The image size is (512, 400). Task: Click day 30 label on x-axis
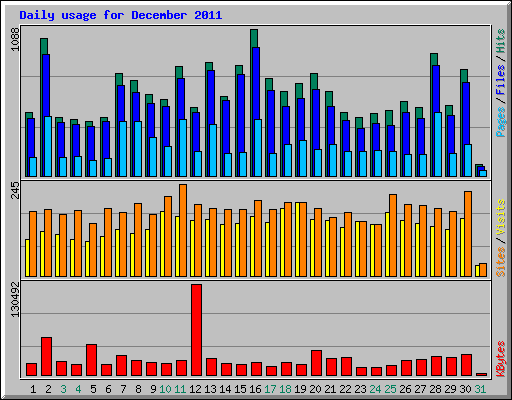pos(465,389)
